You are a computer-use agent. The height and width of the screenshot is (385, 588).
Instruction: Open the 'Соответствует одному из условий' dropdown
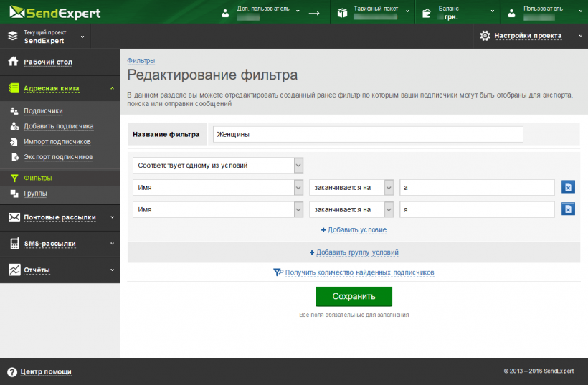pos(218,166)
